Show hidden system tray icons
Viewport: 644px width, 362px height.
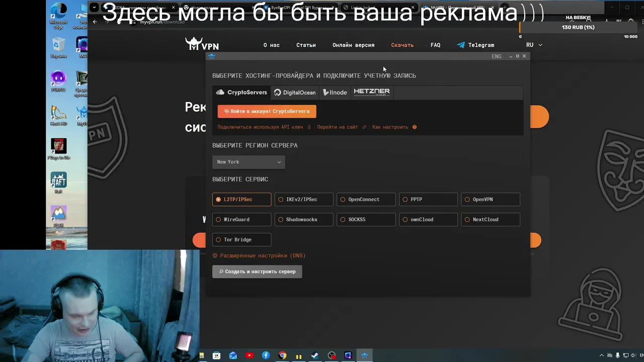pyautogui.click(x=602, y=355)
